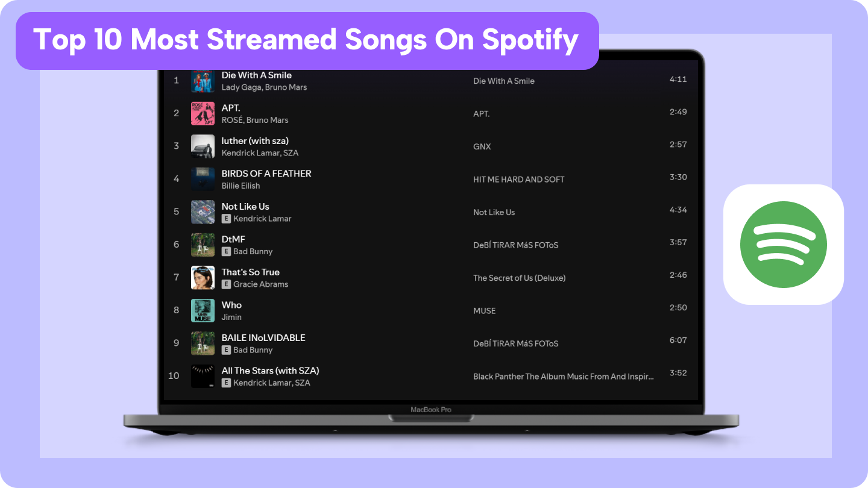Toggle the Explicit badge on That's So True
Screen dimensions: 868x488
pyautogui.click(x=225, y=284)
